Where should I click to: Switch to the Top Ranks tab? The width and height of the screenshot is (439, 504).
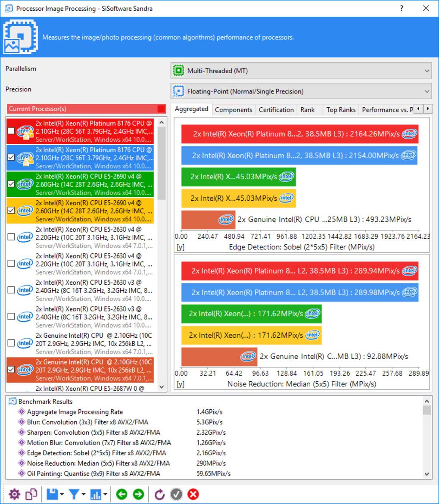[x=341, y=110]
